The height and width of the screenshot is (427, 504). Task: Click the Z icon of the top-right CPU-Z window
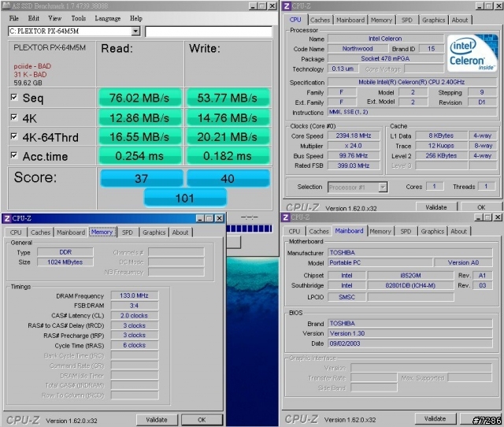pos(287,6)
